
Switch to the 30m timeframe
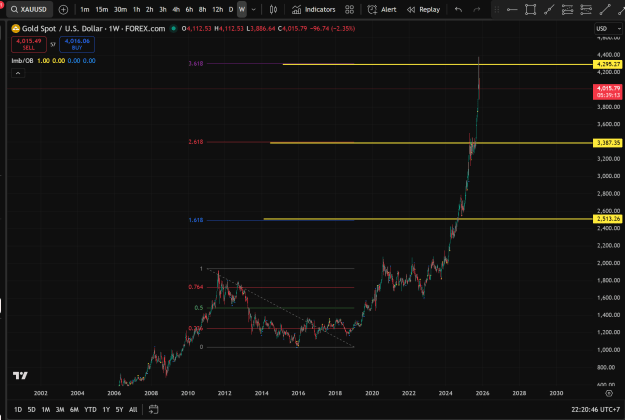pos(120,10)
